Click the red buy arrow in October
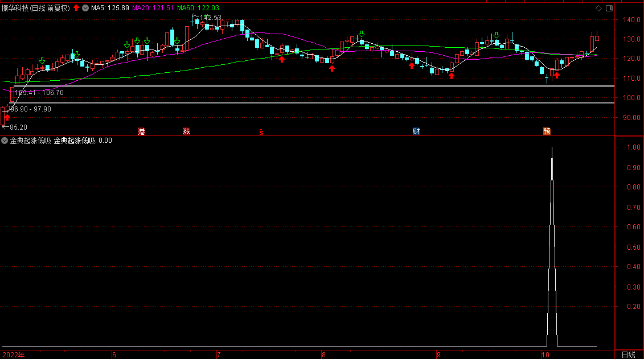 pyautogui.click(x=557, y=75)
